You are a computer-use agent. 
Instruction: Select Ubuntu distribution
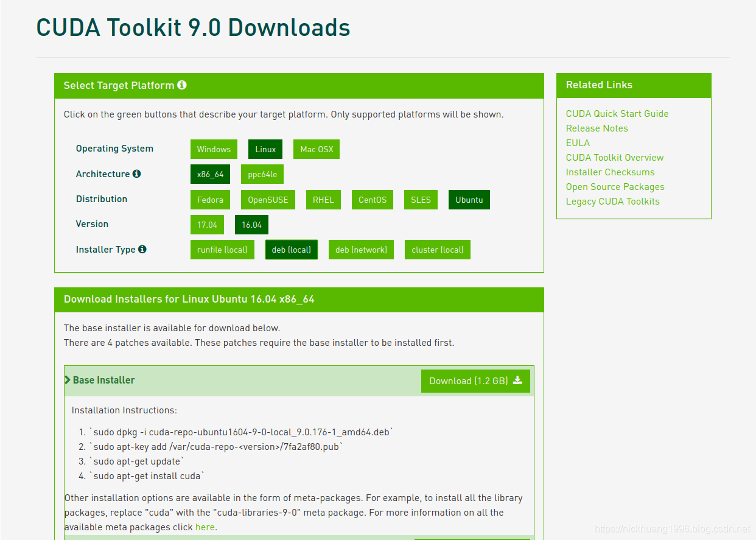pos(469,200)
